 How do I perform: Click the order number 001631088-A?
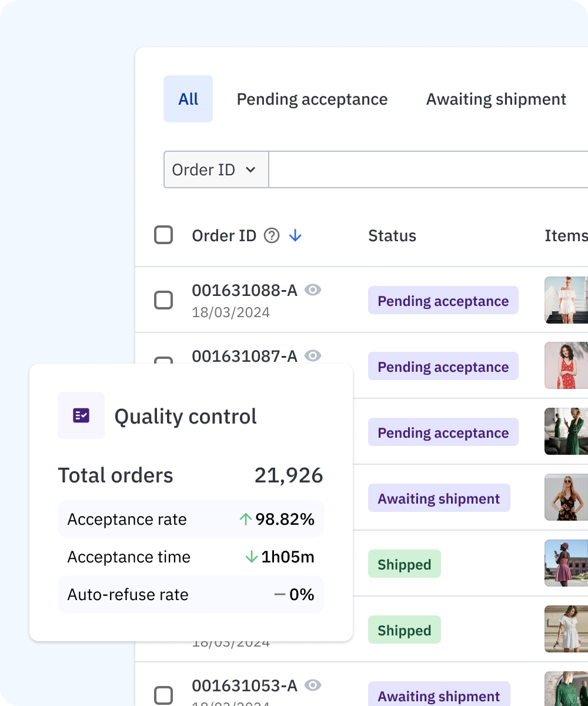pyautogui.click(x=245, y=290)
